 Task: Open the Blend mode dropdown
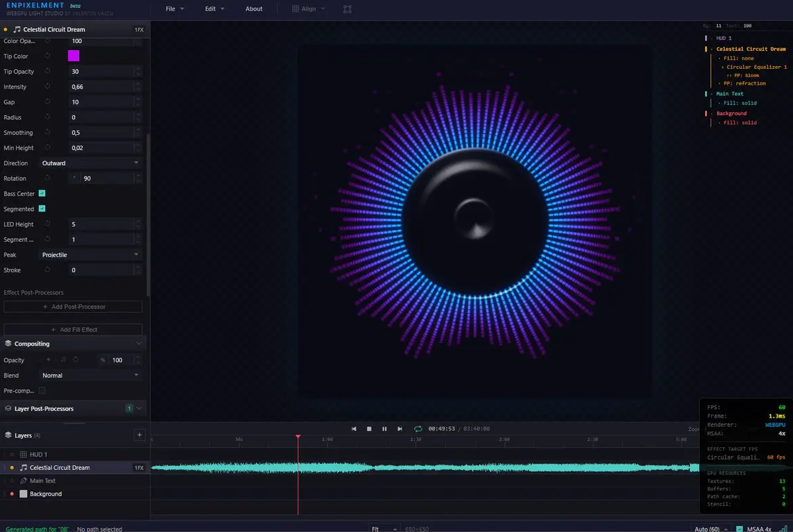click(x=91, y=375)
